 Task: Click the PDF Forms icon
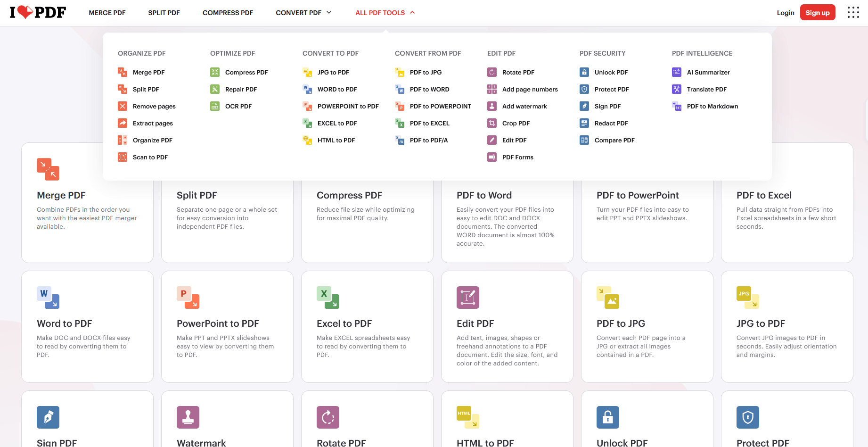[492, 157]
